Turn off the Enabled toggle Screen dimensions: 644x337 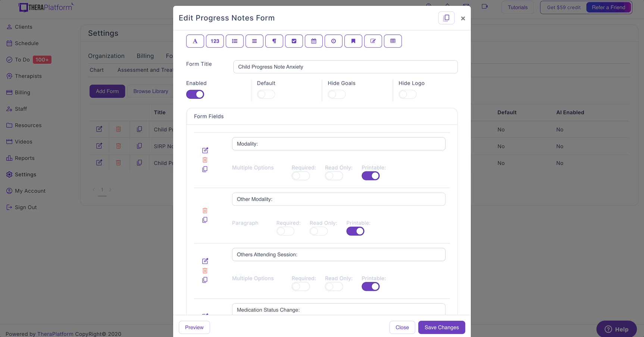(x=195, y=94)
